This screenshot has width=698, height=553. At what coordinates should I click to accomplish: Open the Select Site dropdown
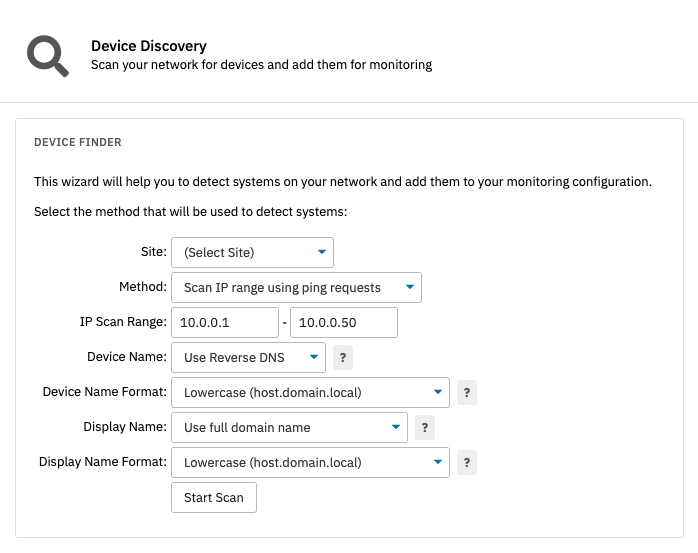[x=252, y=253]
